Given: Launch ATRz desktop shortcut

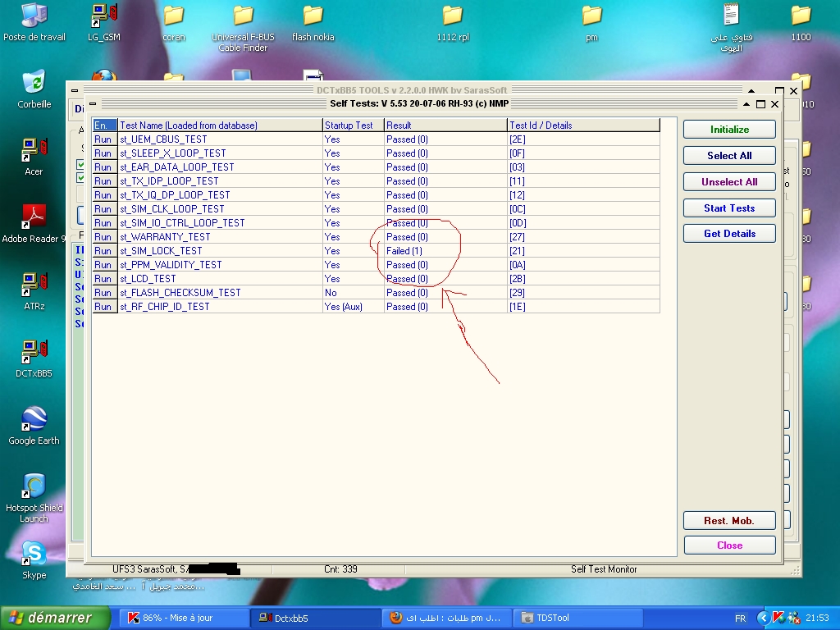Looking at the screenshot, I should [x=34, y=291].
